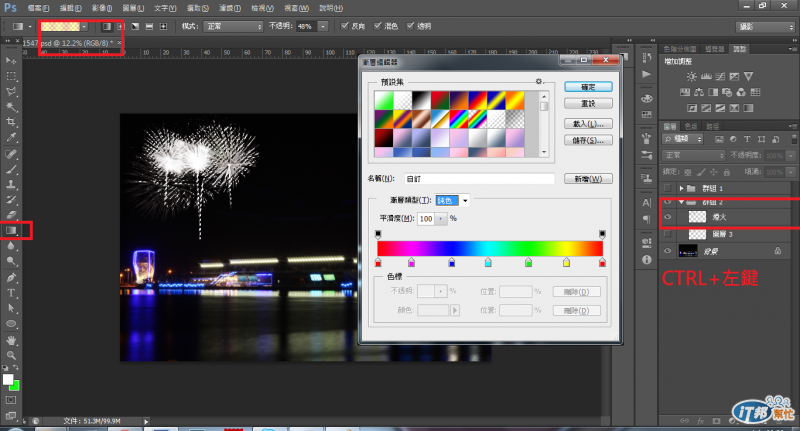Open the 影像(I) menu

[102, 8]
